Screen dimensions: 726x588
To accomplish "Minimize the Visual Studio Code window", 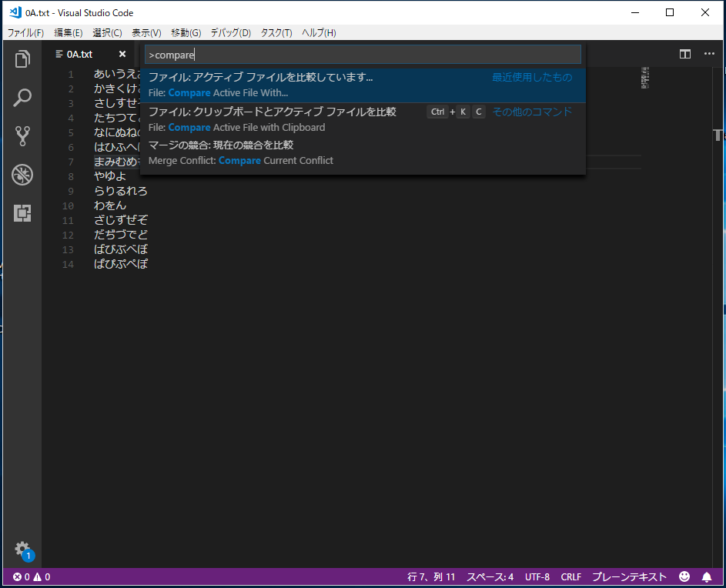I will point(635,12).
